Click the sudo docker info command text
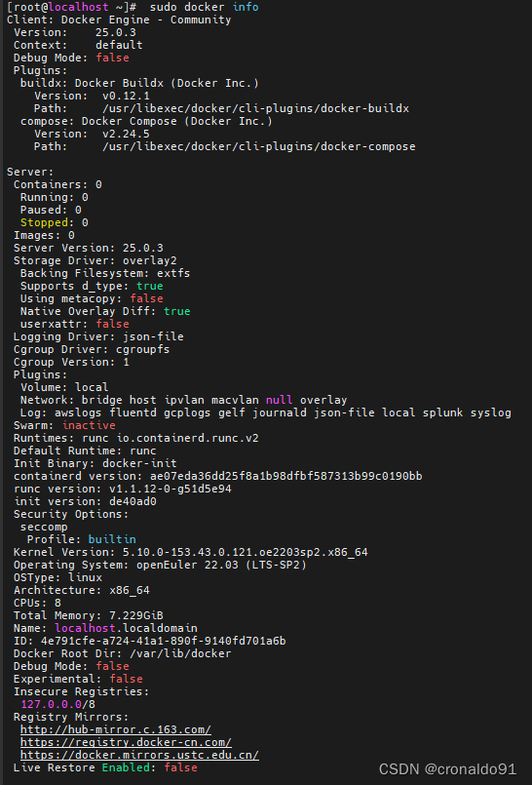The height and width of the screenshot is (785, 532). tap(204, 7)
